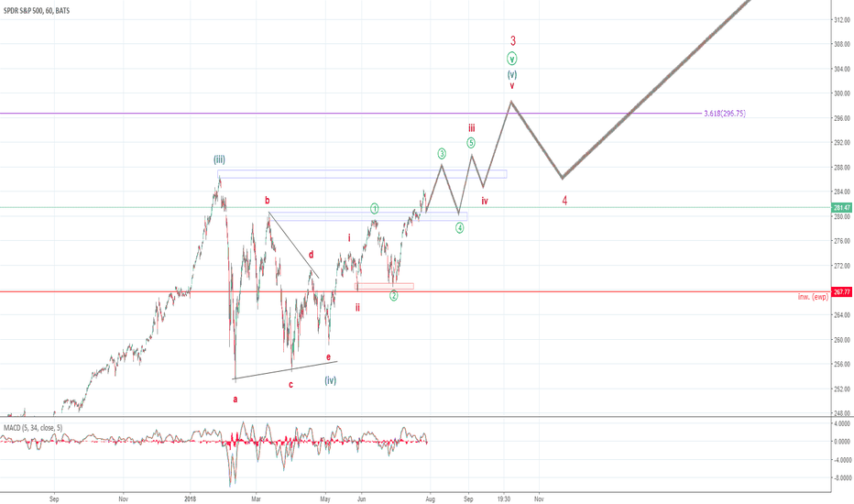This screenshot has height=504, width=854.
Task: Select the green circled 1 label
Action: pyautogui.click(x=375, y=209)
